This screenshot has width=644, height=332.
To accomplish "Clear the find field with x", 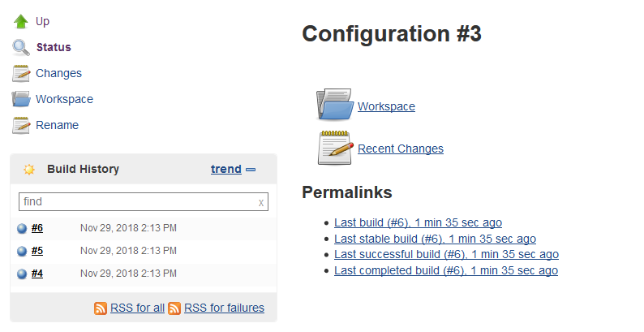I will click(261, 202).
